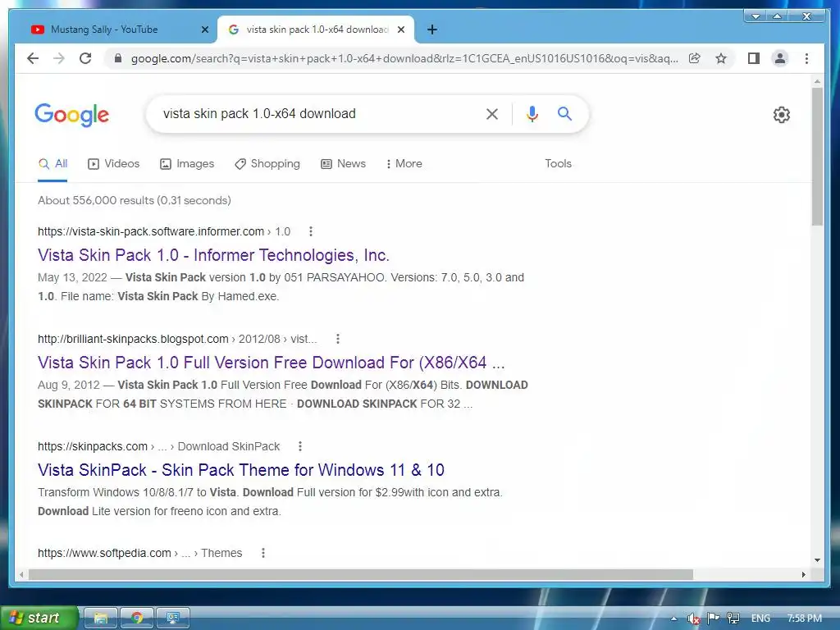Change the ENG input language

(760, 619)
